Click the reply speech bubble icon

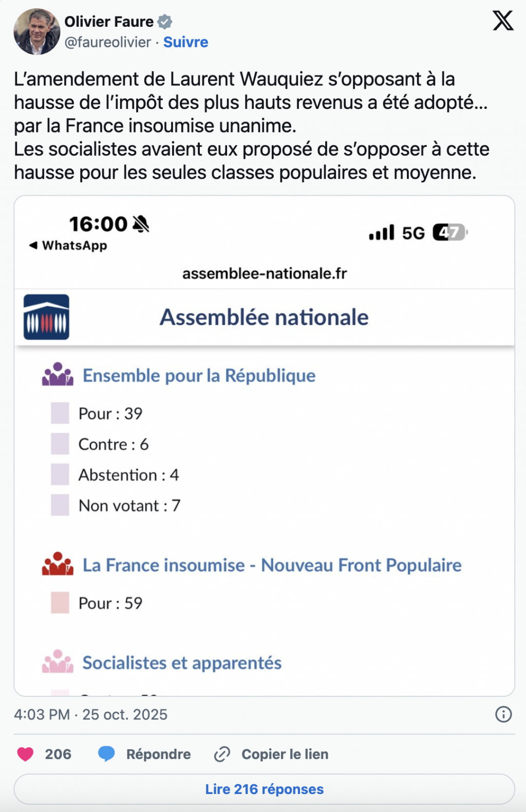106,754
